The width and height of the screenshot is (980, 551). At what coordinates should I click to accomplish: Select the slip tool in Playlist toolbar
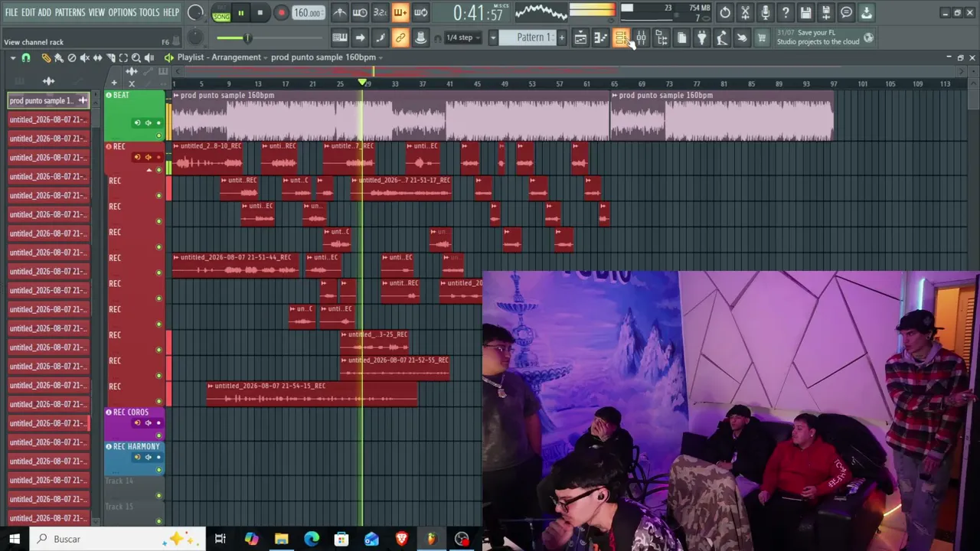click(x=97, y=57)
